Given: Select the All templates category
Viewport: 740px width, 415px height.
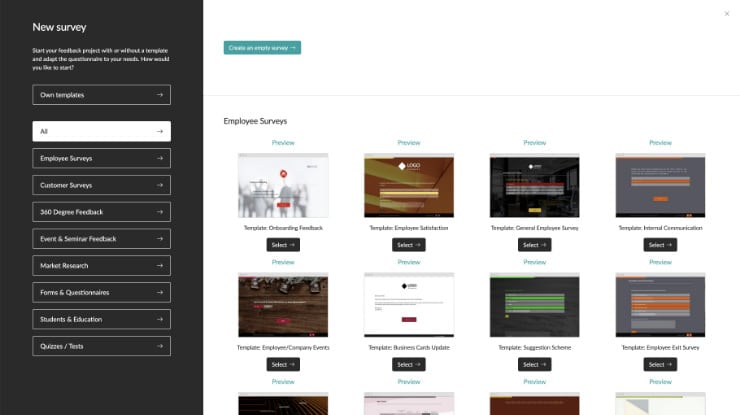Looking at the screenshot, I should tap(101, 131).
